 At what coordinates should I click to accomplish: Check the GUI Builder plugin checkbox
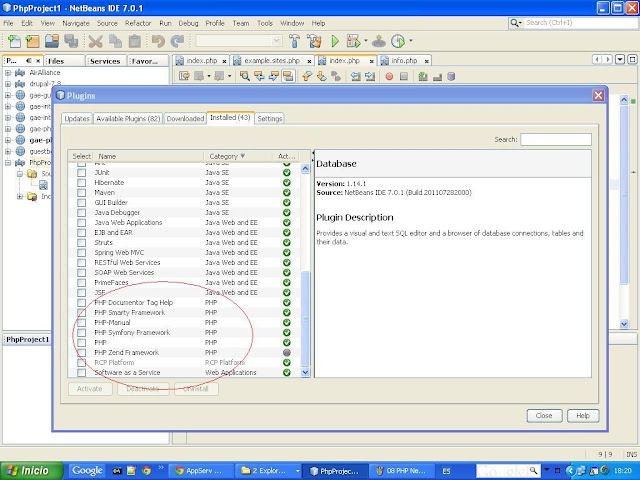[82, 202]
